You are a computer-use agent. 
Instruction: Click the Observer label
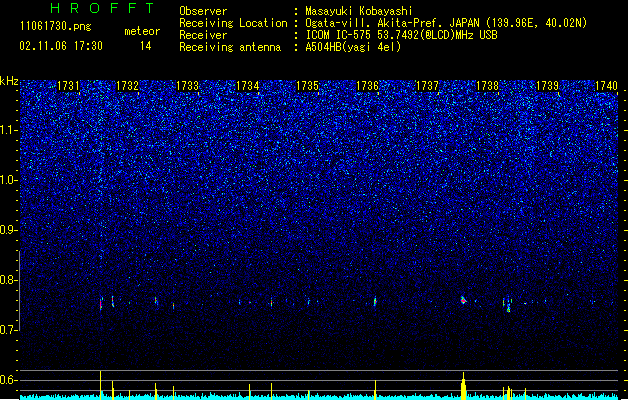click(203, 11)
